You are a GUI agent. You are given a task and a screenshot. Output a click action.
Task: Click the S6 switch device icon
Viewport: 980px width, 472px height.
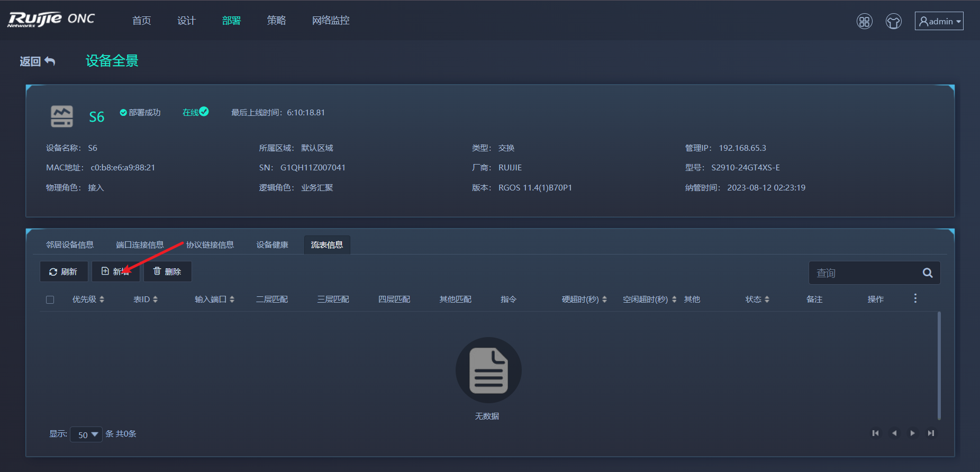pos(62,116)
